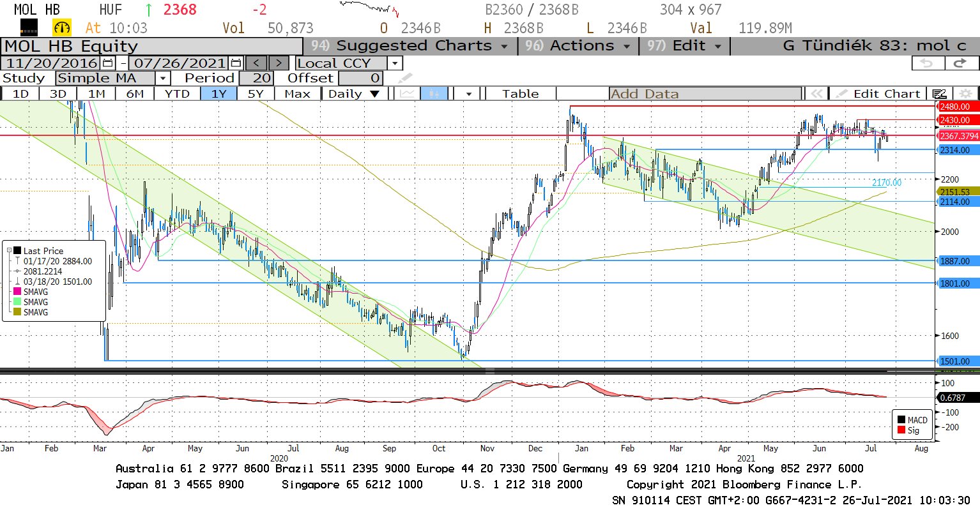Viewport: 980px width, 519px height.
Task: Select the 1D range tab
Action: coord(21,94)
